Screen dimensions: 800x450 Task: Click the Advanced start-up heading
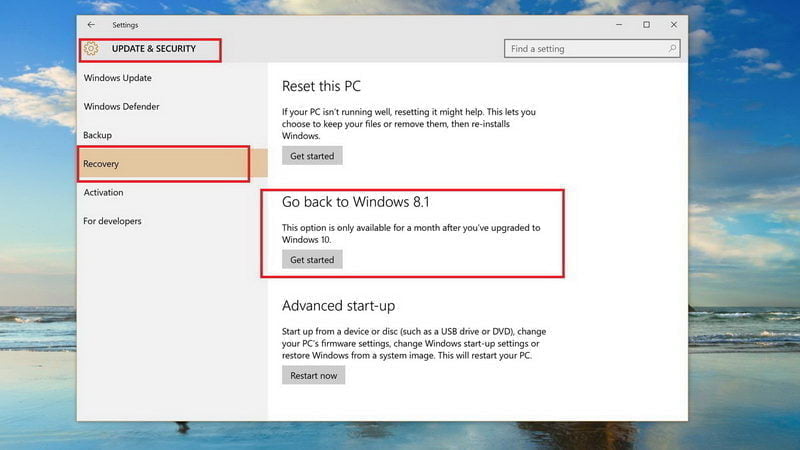[338, 306]
